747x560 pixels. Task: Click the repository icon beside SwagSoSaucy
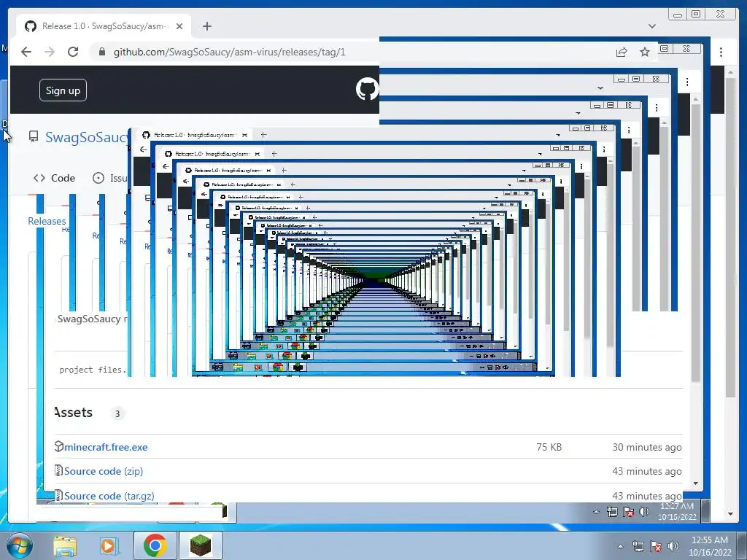click(x=34, y=137)
